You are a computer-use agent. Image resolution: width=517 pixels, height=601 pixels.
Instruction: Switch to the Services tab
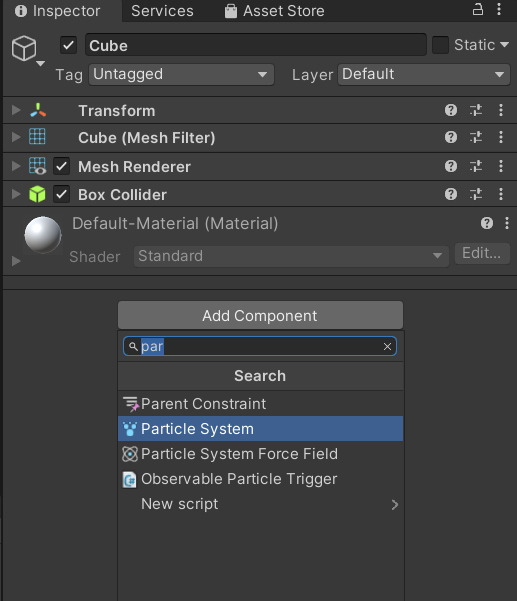pos(162,11)
